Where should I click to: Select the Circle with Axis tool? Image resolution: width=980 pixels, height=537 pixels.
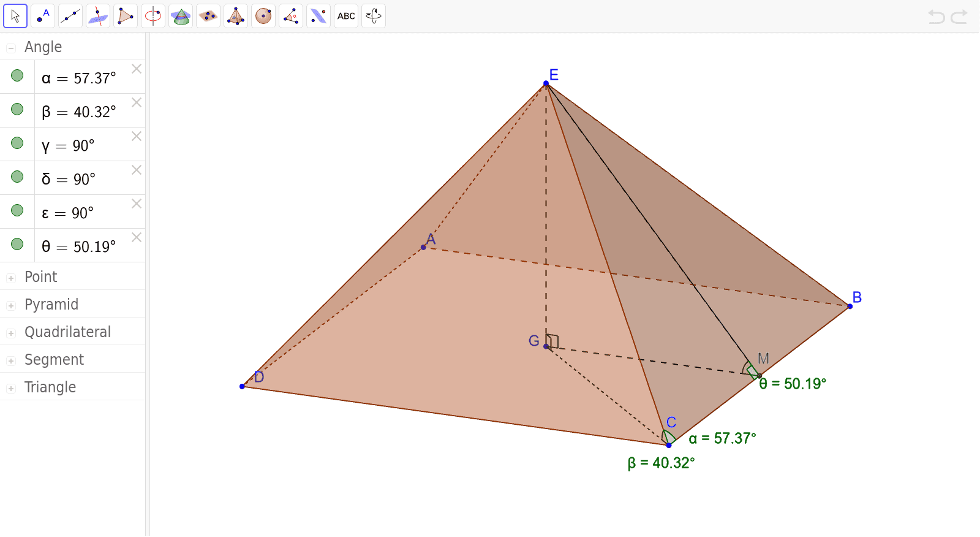point(153,16)
